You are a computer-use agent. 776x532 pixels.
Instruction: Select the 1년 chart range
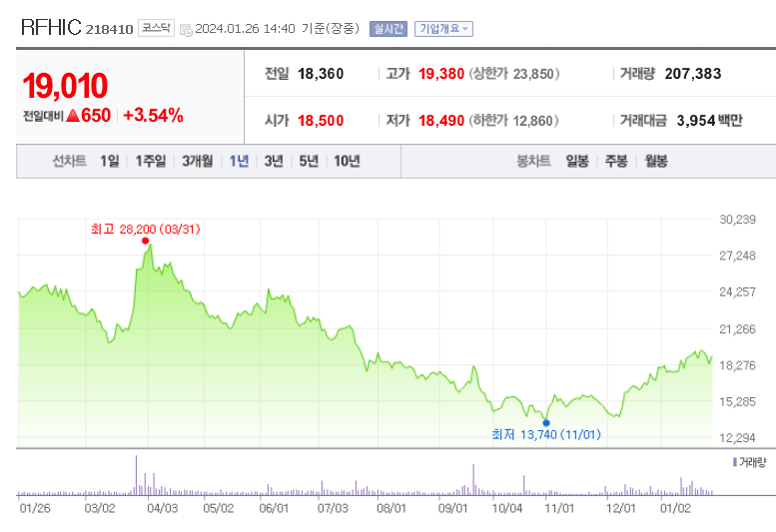tap(239, 161)
